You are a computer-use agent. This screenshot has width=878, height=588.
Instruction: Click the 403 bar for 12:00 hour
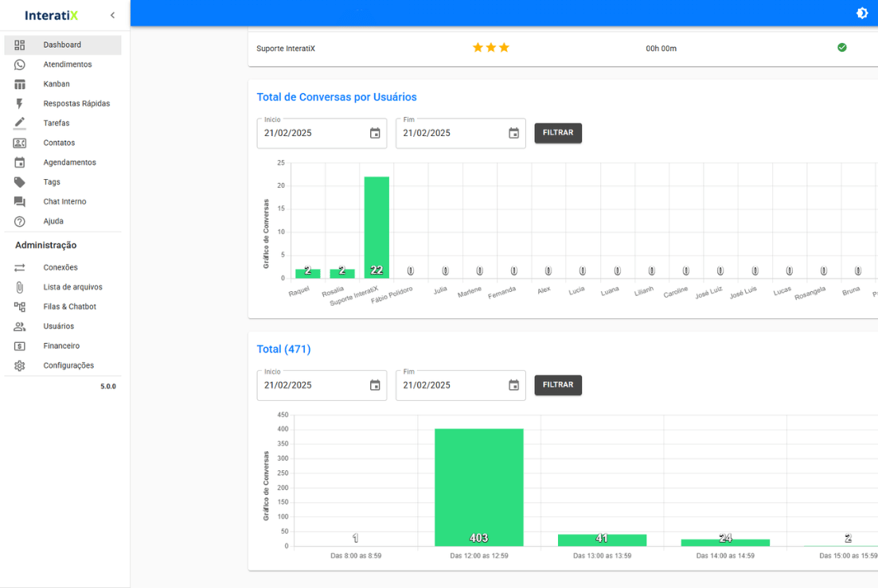pos(478,487)
